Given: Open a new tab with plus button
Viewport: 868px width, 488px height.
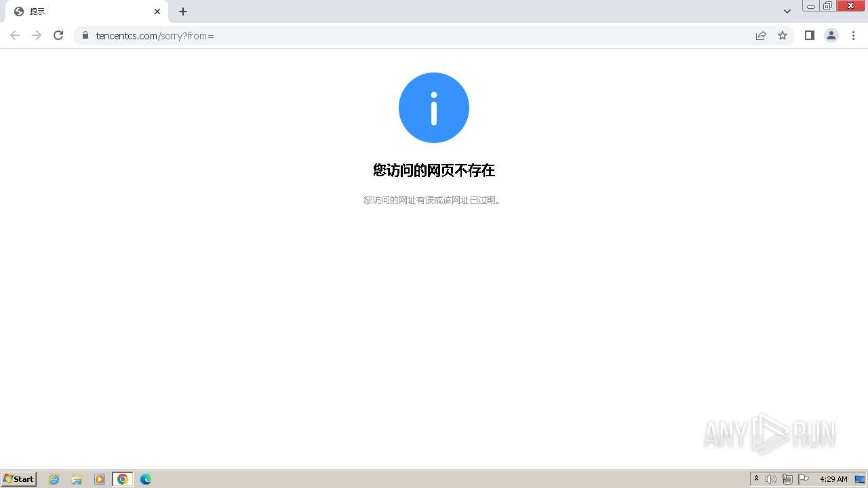Looking at the screenshot, I should 183,12.
